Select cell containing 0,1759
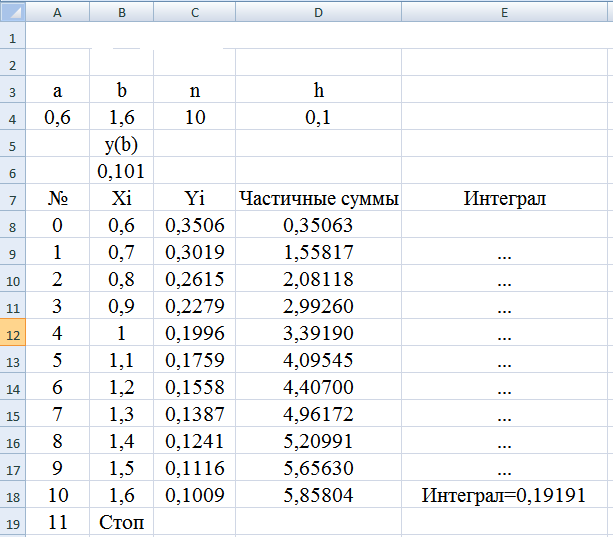Viewport: 613px width, 537px height. click(195, 359)
